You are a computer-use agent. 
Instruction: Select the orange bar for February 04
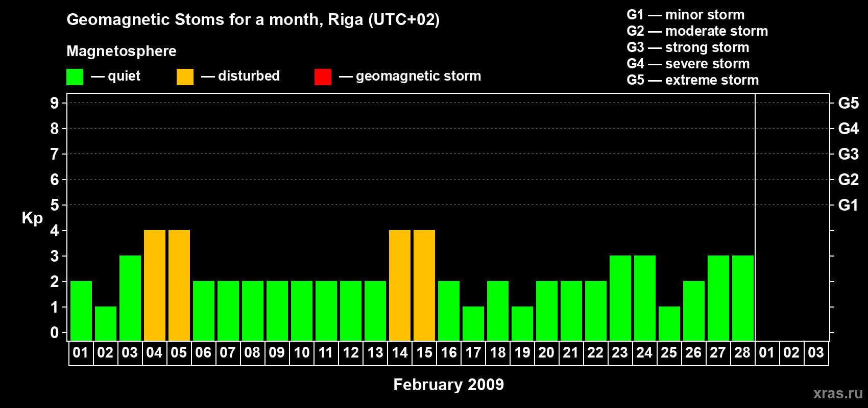(x=155, y=285)
